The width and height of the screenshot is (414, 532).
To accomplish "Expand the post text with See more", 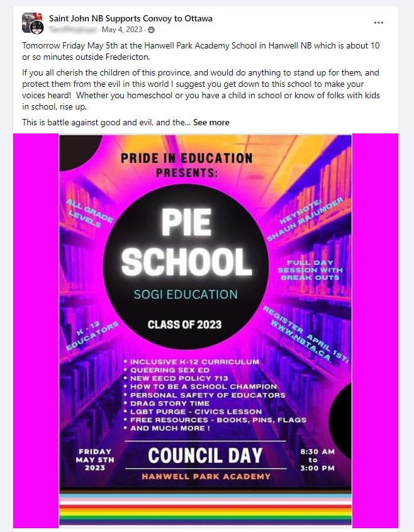I will (x=211, y=122).
